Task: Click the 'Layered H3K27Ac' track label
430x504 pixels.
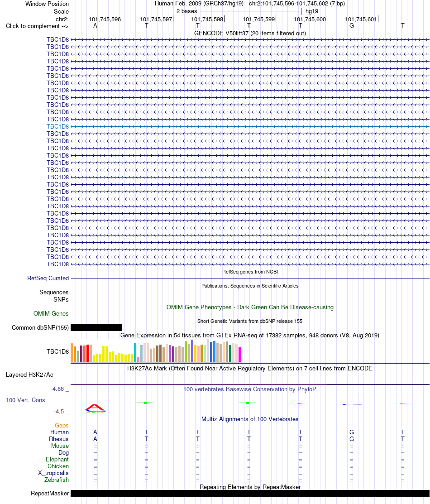Action: point(29,375)
